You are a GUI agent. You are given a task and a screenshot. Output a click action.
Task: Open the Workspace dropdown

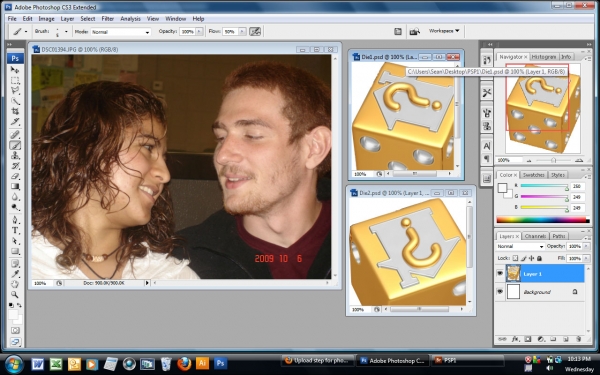point(444,31)
